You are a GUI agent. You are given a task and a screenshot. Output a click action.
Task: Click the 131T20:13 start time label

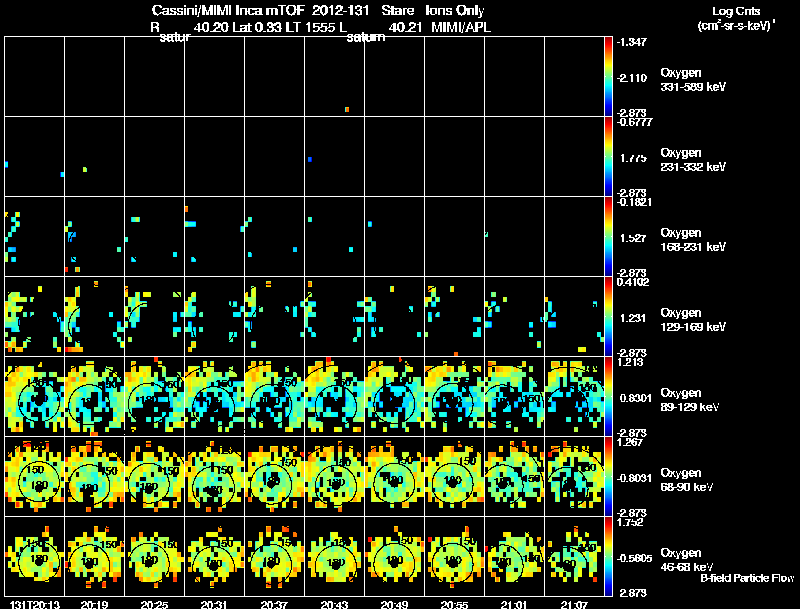pos(35,604)
